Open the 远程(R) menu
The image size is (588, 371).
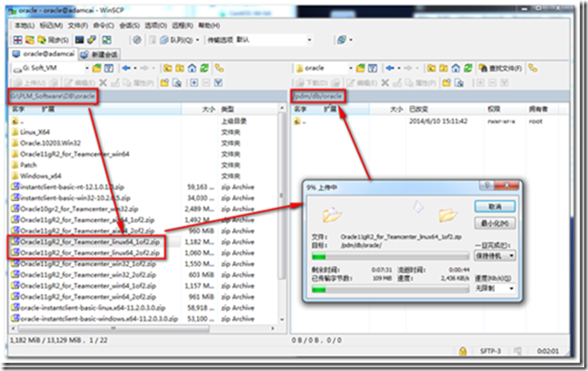(x=183, y=26)
